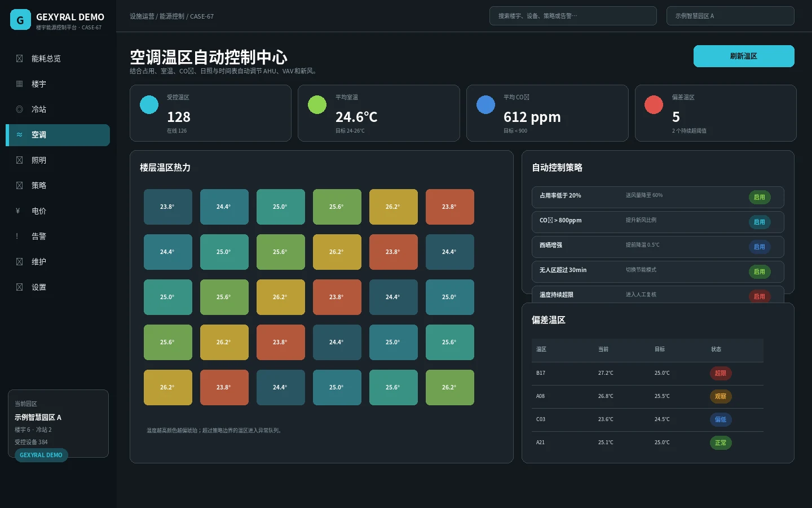
Task: Click the 占用率低于 20% strategy name
Action: coord(560,195)
